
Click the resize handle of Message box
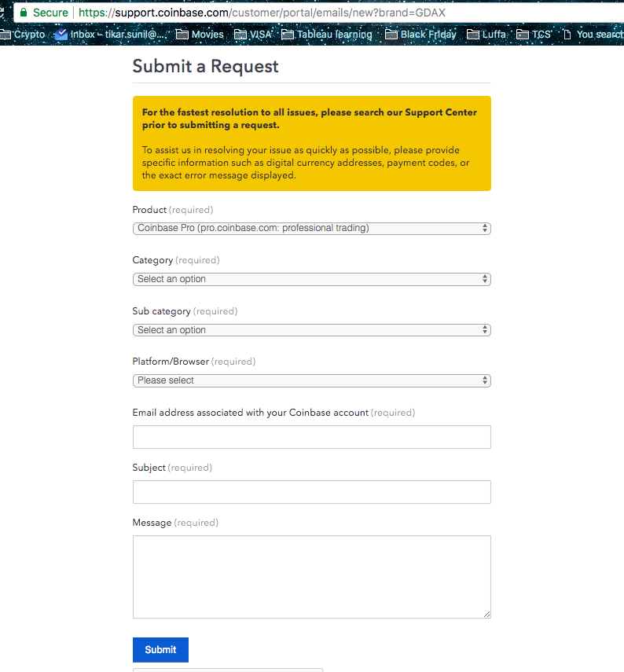(x=486, y=614)
